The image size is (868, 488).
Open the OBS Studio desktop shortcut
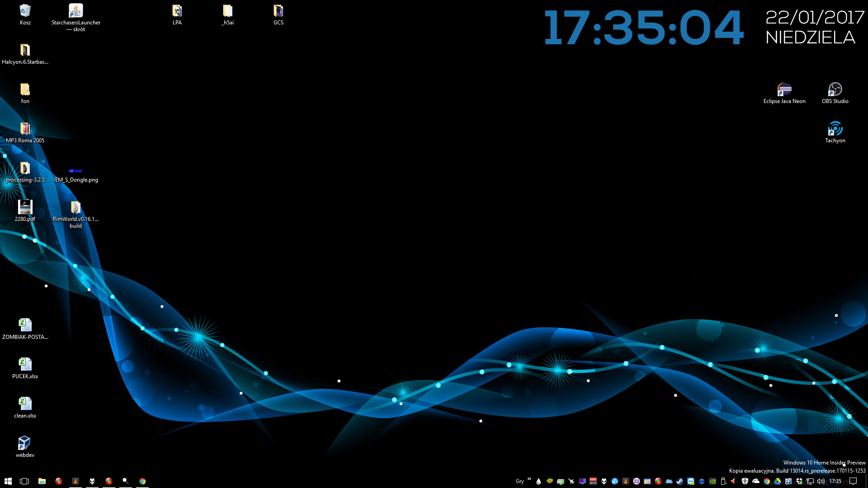835,89
